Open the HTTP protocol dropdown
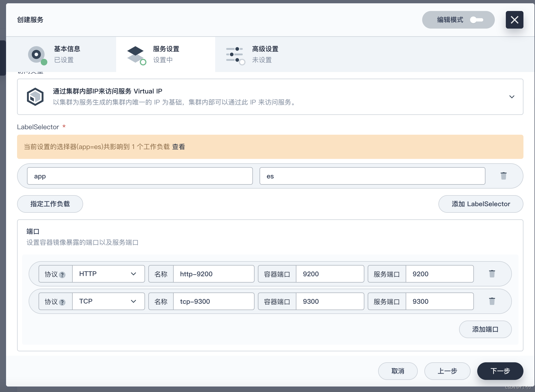 point(108,274)
